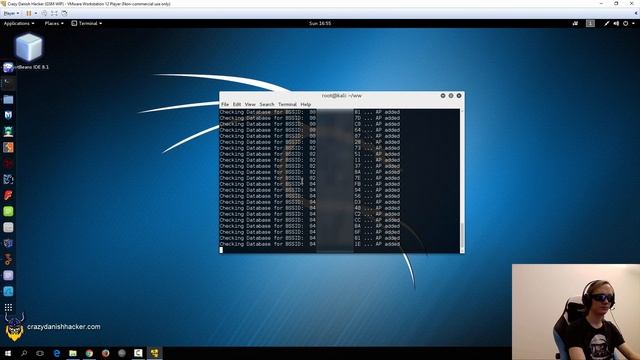Click VMware unity mode icon
This screenshot has width=640, height=360.
[64, 13]
